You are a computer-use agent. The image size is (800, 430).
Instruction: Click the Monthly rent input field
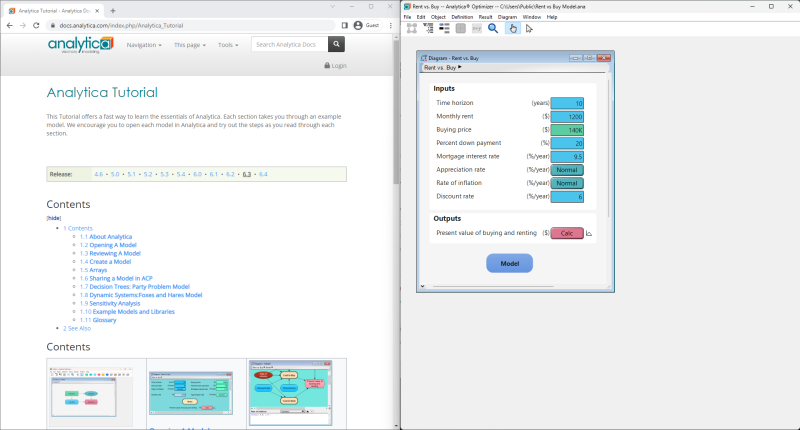(x=567, y=117)
